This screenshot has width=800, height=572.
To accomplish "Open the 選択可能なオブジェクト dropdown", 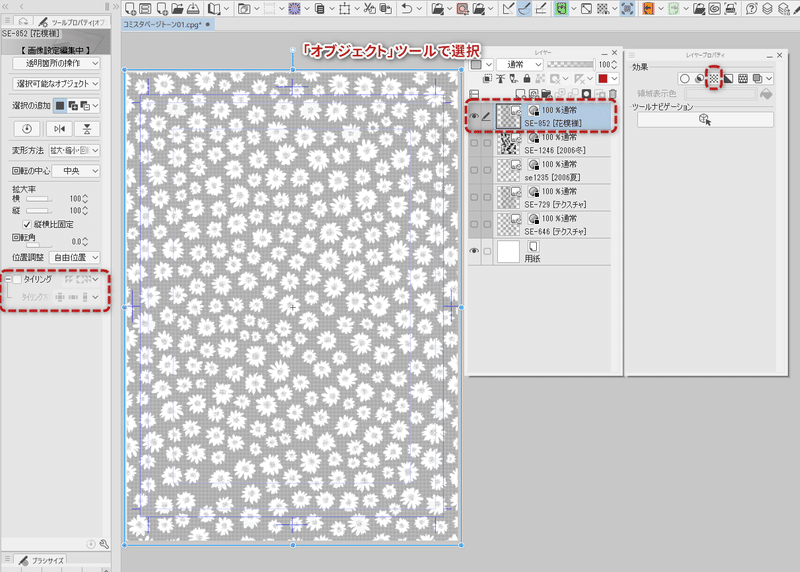I will tap(56, 84).
